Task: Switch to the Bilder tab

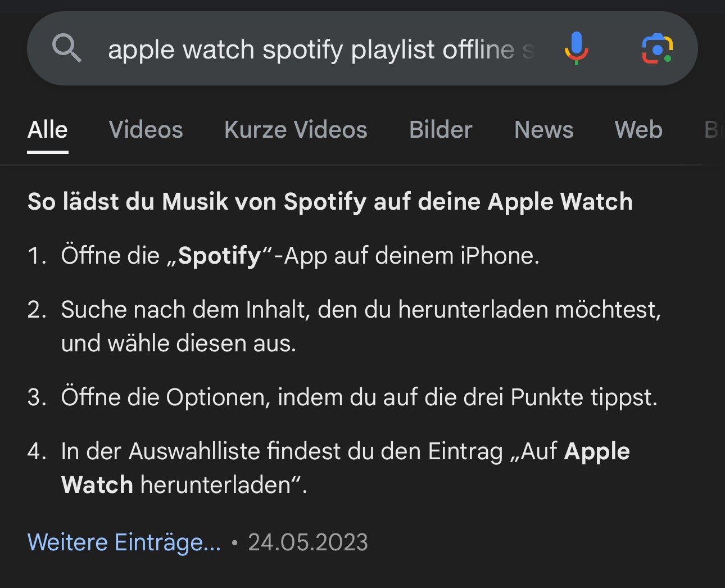Action: pyautogui.click(x=441, y=130)
